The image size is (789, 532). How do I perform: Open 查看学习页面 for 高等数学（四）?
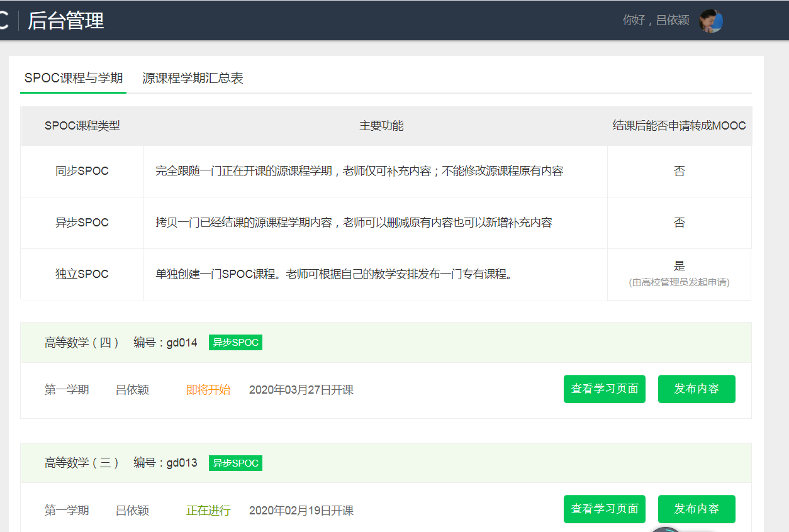click(x=604, y=389)
